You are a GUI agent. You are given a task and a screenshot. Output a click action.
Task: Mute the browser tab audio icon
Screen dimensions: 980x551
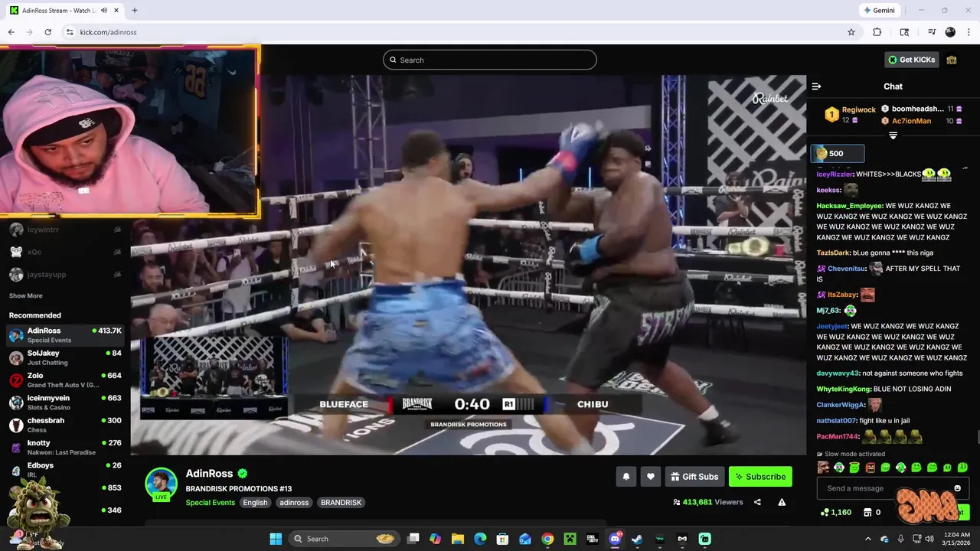pyautogui.click(x=103, y=11)
